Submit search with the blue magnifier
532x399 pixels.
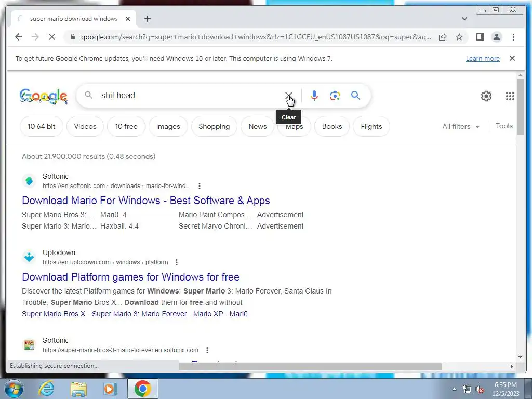click(x=355, y=96)
